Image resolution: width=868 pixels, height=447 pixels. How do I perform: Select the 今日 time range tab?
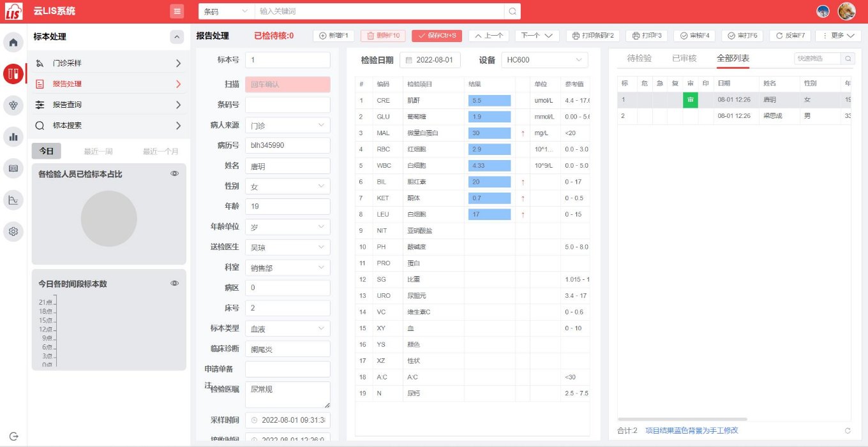(x=47, y=151)
